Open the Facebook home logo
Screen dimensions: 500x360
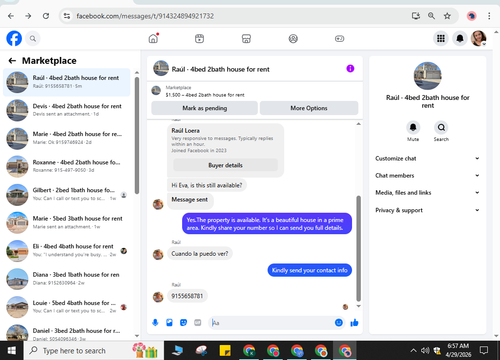coord(14,38)
